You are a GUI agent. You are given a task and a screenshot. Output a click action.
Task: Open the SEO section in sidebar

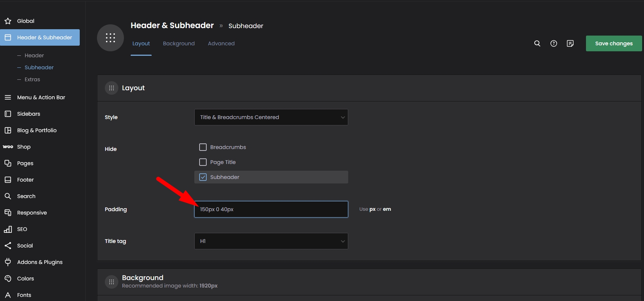[22, 229]
